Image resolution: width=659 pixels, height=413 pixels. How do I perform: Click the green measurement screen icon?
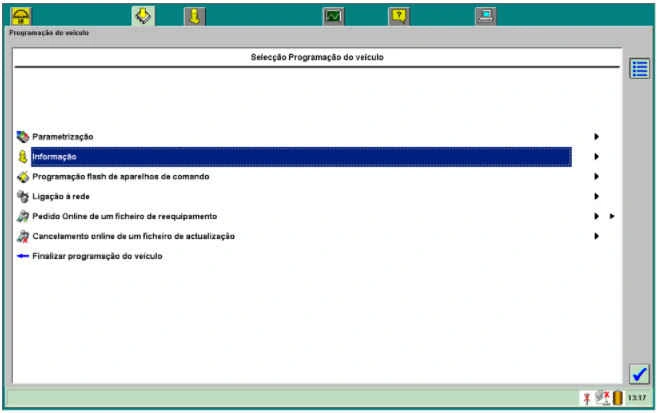(x=333, y=16)
